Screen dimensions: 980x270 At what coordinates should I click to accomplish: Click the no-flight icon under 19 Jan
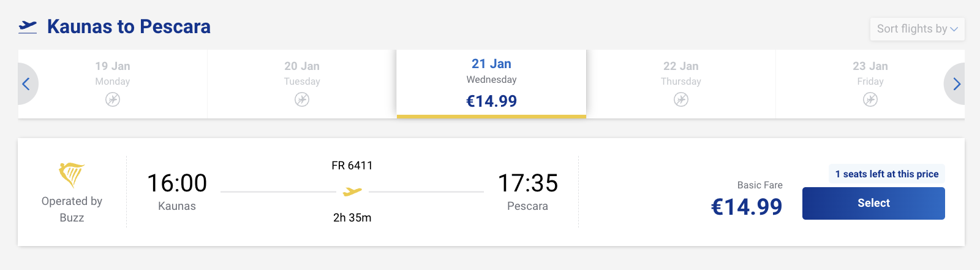[113, 99]
